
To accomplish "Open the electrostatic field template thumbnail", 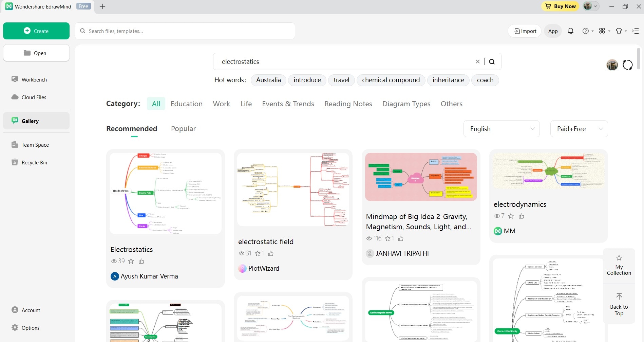I will pos(293,190).
